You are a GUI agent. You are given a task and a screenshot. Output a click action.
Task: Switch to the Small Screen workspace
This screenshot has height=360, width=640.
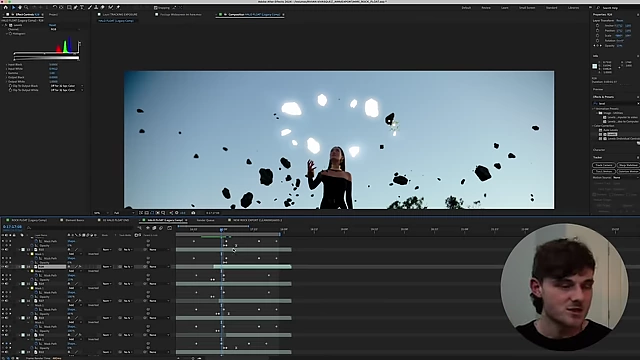(x=527, y=8)
